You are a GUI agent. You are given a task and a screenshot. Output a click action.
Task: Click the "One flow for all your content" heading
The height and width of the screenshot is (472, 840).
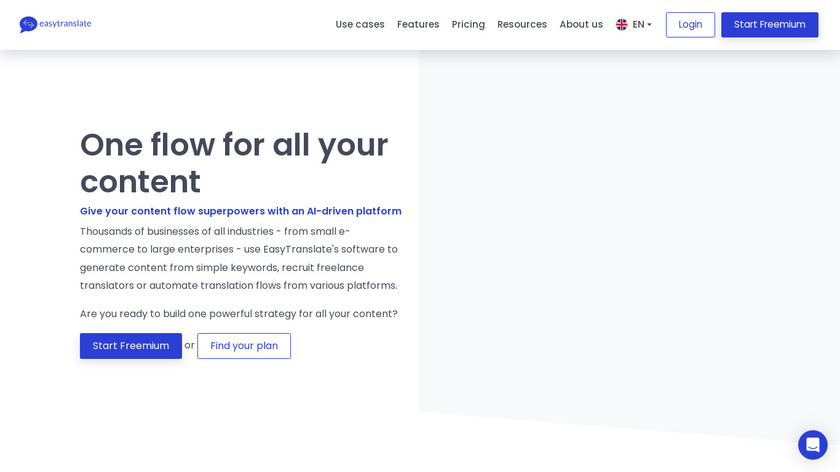tap(234, 163)
